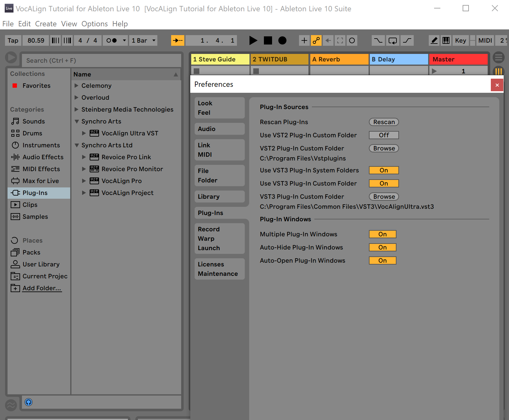Click the Rescan plug-ins button

[x=384, y=122]
